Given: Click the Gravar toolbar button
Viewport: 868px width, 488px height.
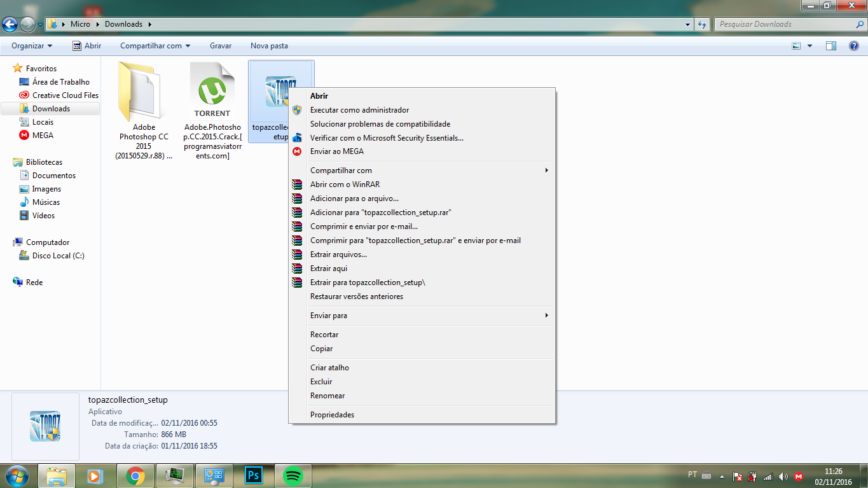Looking at the screenshot, I should 221,46.
